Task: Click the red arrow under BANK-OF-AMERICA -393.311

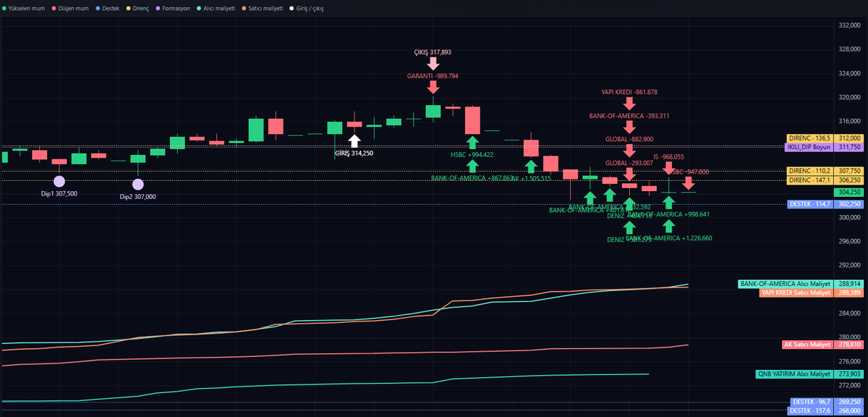Action: point(629,127)
